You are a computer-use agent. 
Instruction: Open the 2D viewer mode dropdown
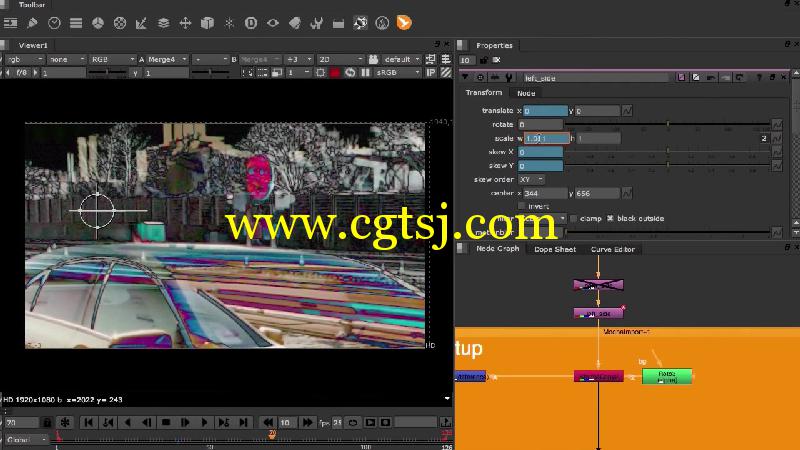[x=340, y=60]
